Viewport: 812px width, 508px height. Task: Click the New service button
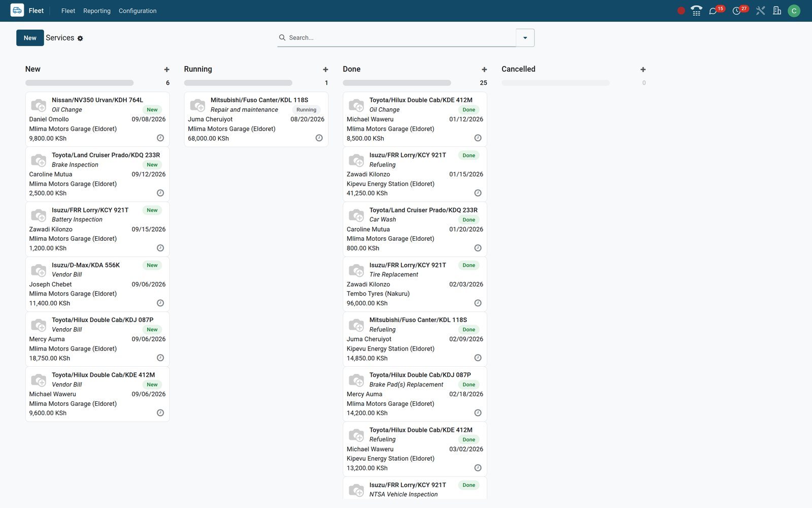pos(30,38)
